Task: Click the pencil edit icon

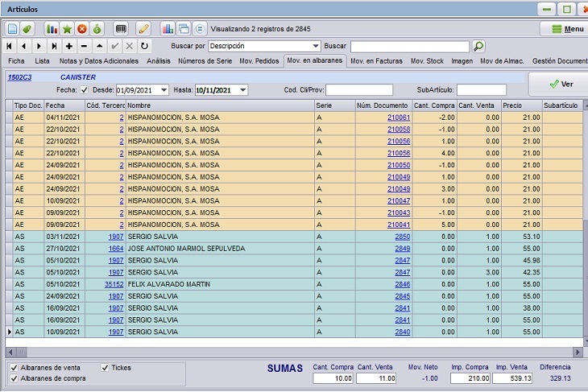Action: point(143,29)
